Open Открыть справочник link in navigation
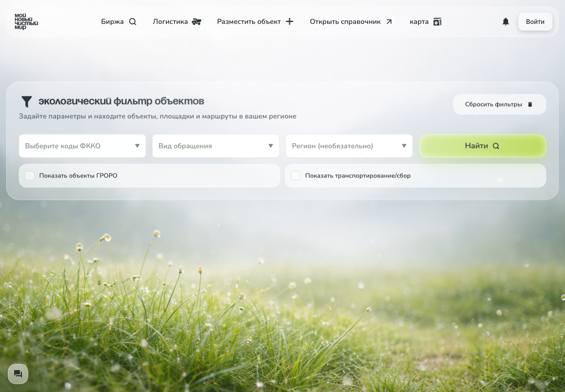The image size is (565, 392). click(x=345, y=22)
